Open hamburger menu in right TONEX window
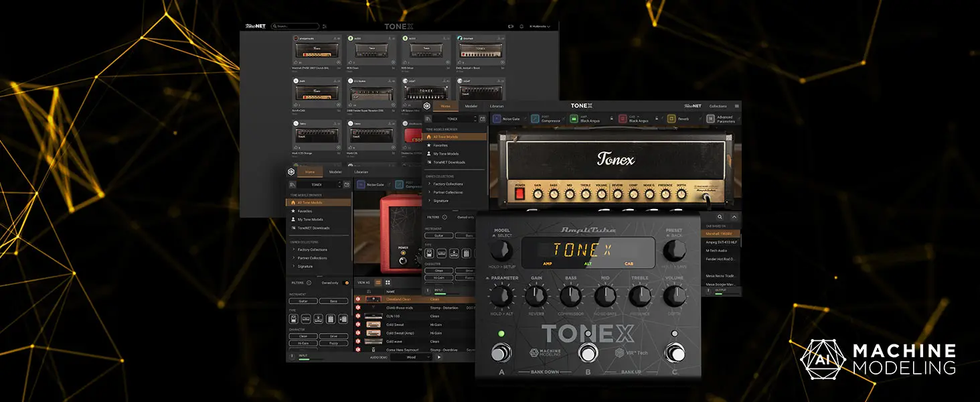This screenshot has height=402, width=980. pyautogui.click(x=737, y=106)
